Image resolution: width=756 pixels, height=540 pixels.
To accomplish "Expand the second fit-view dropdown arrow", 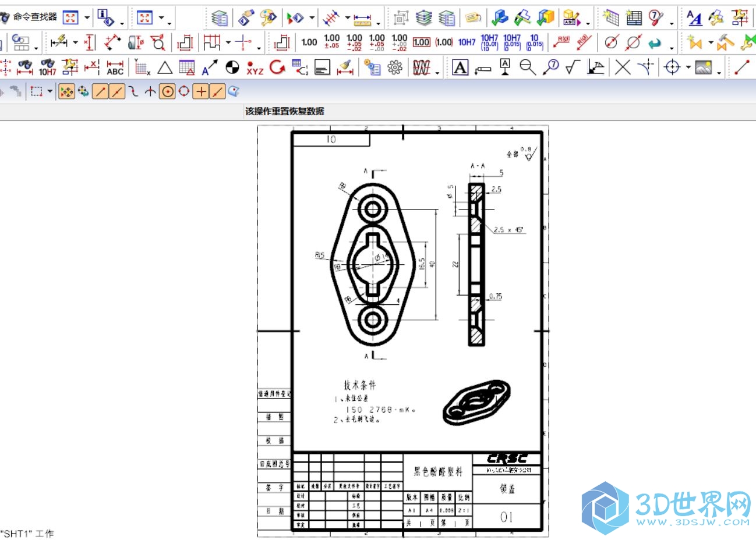I will 161,18.
